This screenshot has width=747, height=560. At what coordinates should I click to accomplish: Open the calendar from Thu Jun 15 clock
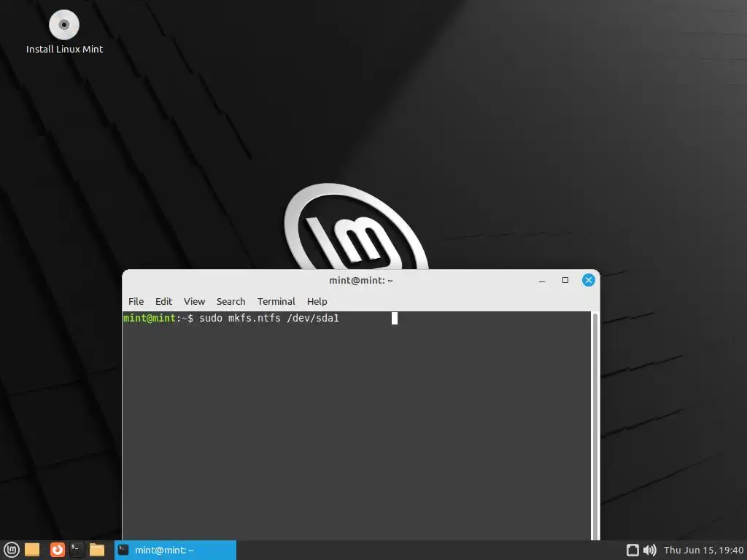(x=704, y=550)
